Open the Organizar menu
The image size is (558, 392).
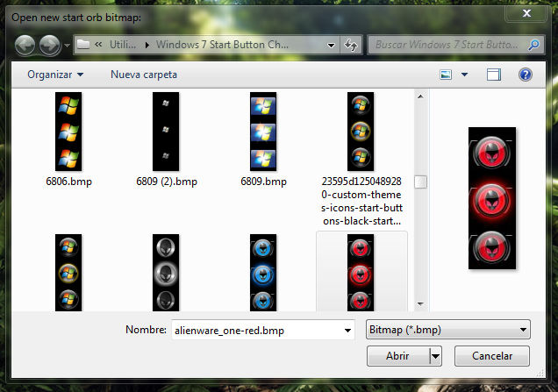click(55, 75)
